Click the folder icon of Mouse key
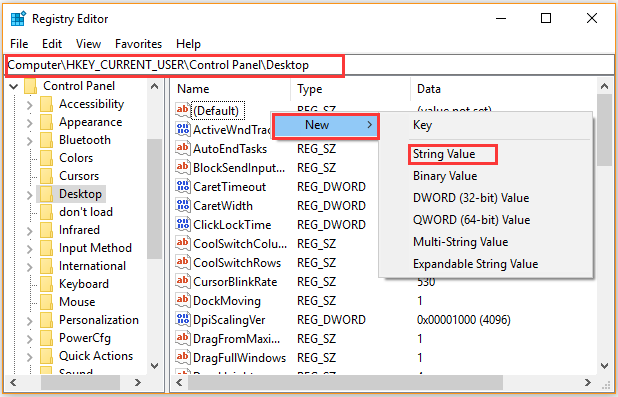The image size is (618, 397). pyautogui.click(x=47, y=302)
